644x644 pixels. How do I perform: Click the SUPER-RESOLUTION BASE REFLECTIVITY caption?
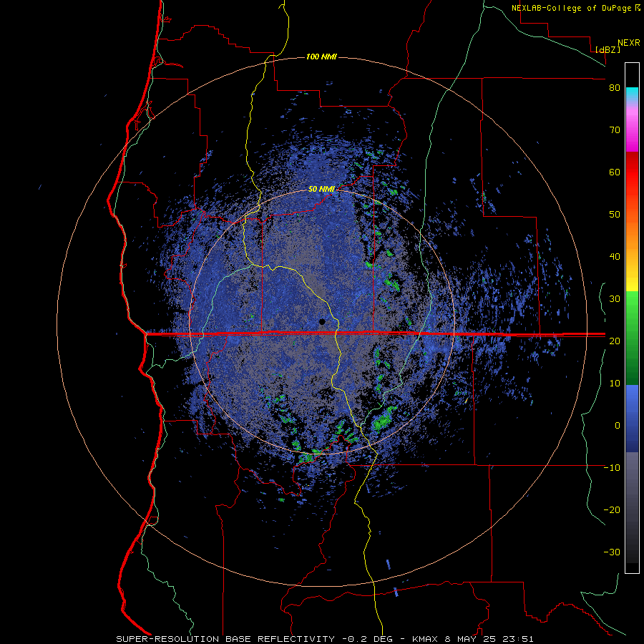pyautogui.click(x=225, y=639)
